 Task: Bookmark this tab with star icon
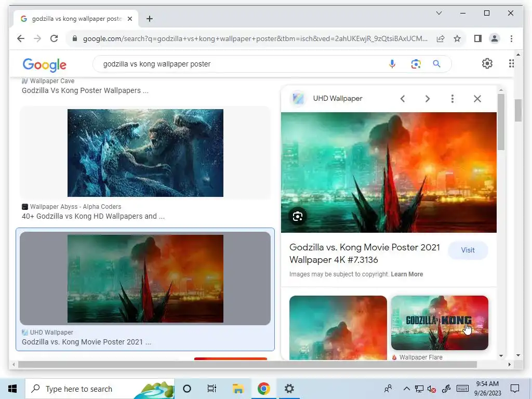[457, 38]
